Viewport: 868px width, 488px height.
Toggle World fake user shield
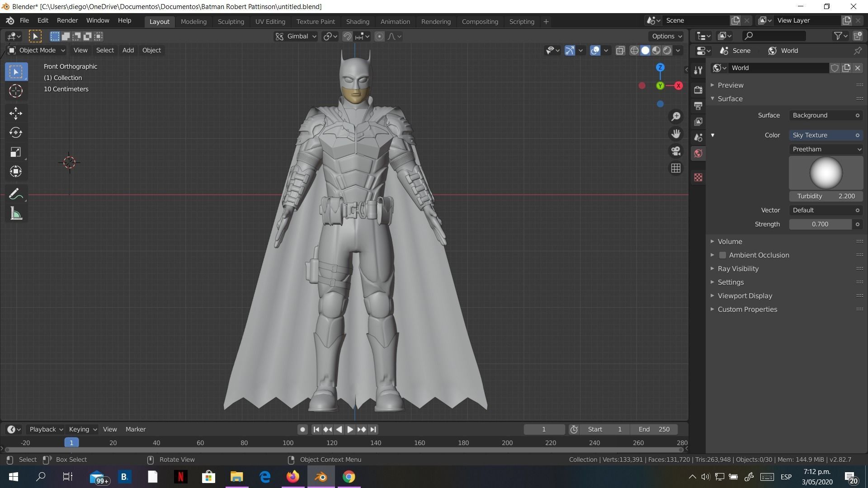pos(835,68)
